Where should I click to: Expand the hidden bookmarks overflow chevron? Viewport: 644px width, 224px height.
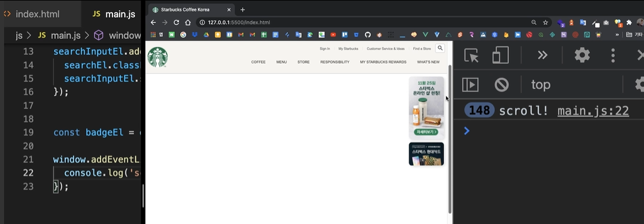pyautogui.click(x=617, y=35)
